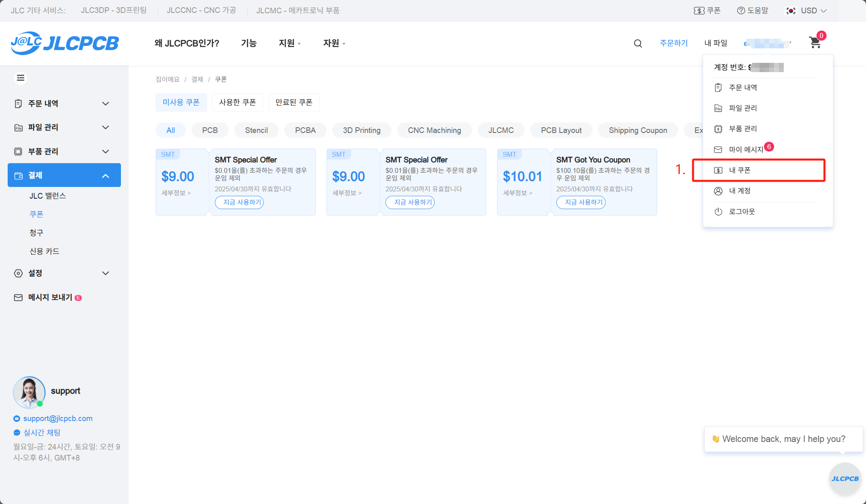866x504 pixels.
Task: Click the 부품 관리 icon in account dropdown
Action: 718,129
